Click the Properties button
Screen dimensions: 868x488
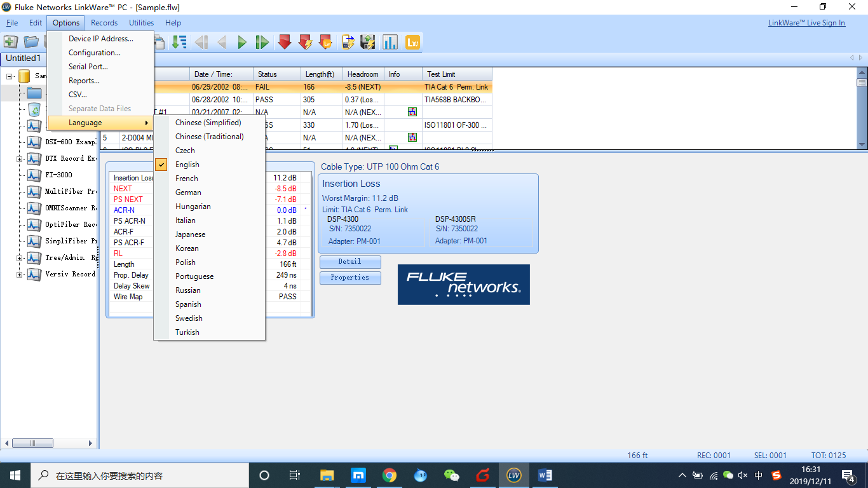(350, 278)
